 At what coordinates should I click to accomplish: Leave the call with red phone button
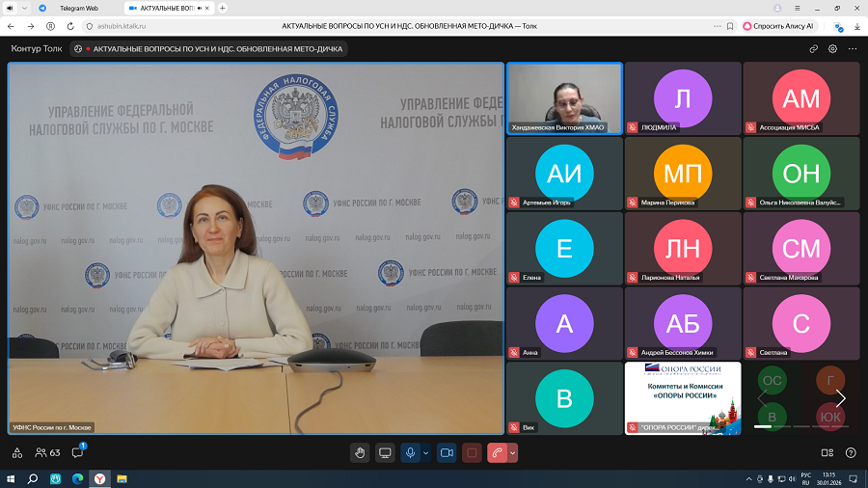[x=498, y=452]
